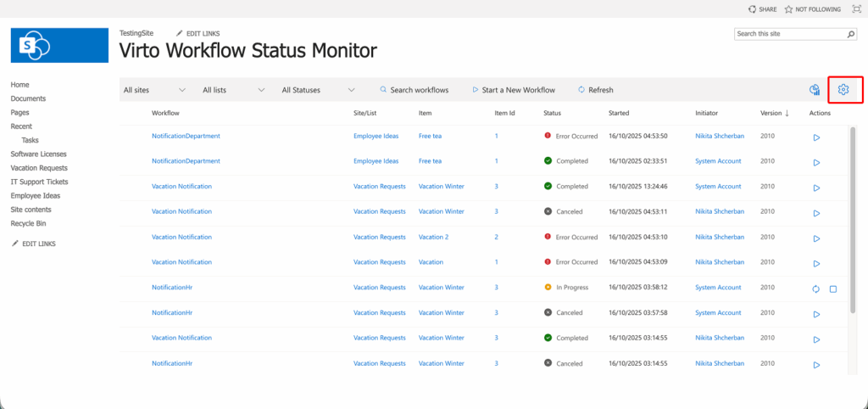
Task: Click the In Progress orange status icon
Action: (548, 287)
